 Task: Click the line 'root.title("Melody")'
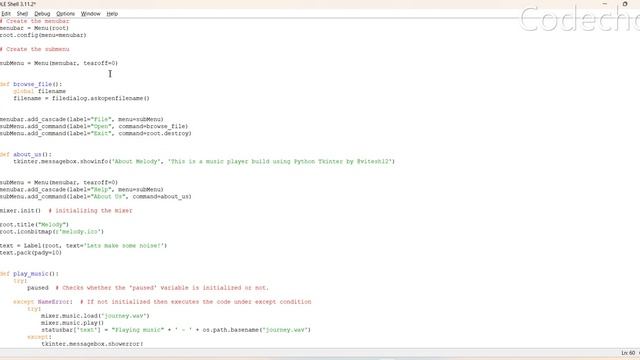click(x=34, y=224)
